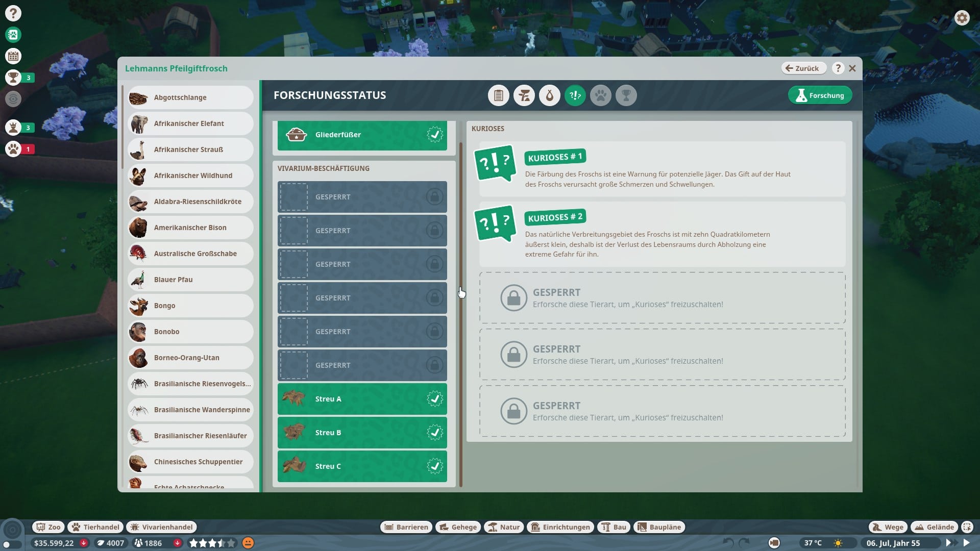Toggle the Gliederfüßer checkmark
The height and width of the screenshot is (551, 980).
click(x=434, y=135)
